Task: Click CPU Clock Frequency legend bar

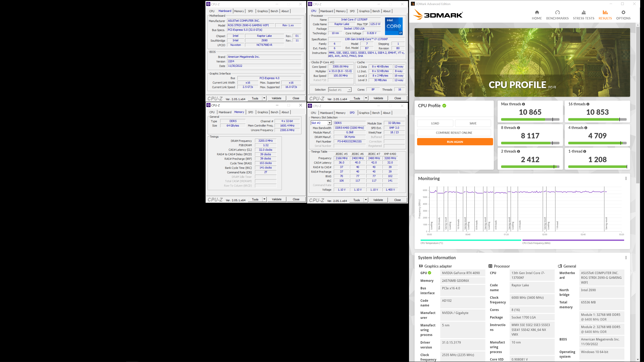Action: [573, 240]
